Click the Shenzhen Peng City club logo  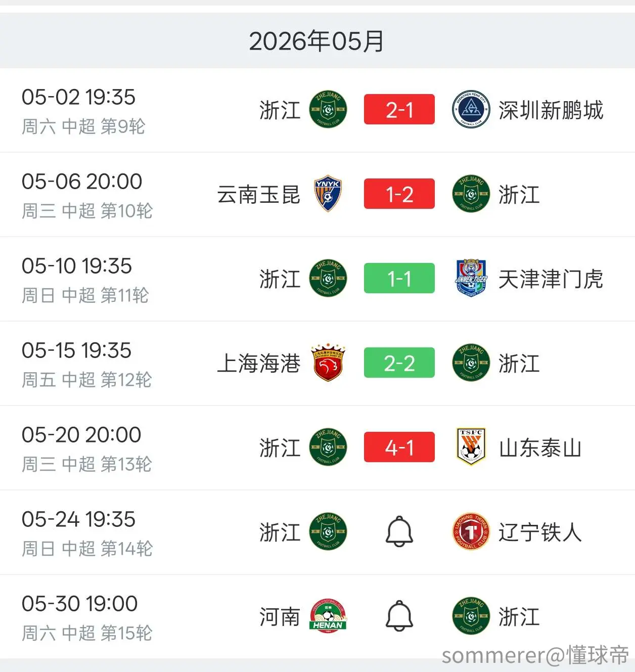click(471, 110)
